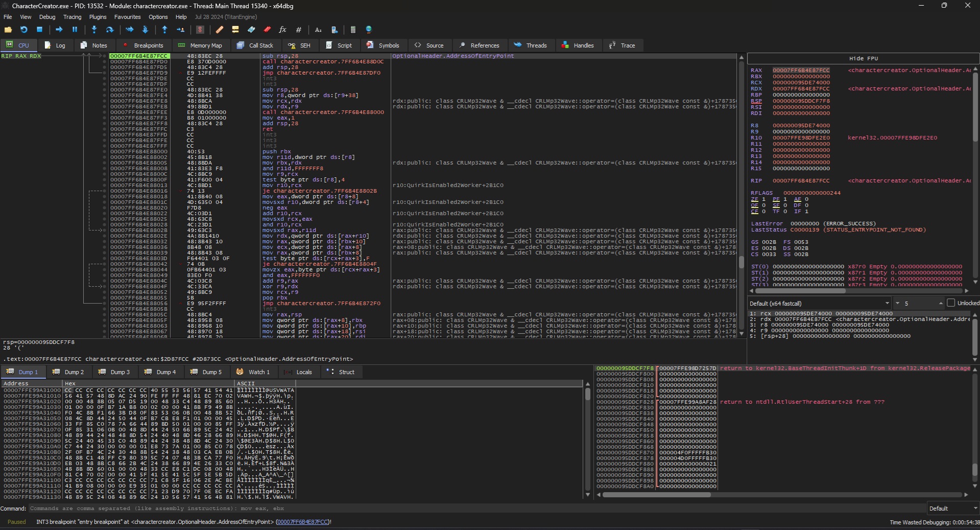
Task: Click the Hide FPU button
Action: point(863,58)
